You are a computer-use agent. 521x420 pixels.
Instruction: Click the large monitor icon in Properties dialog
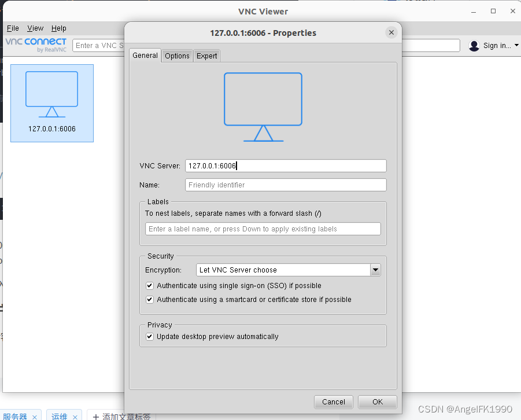click(x=263, y=107)
